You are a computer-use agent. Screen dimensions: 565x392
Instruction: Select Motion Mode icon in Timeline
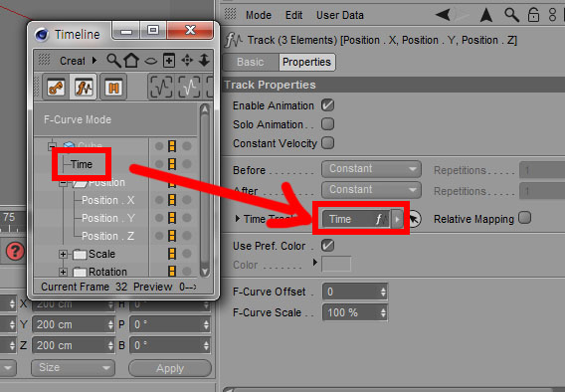(x=113, y=87)
